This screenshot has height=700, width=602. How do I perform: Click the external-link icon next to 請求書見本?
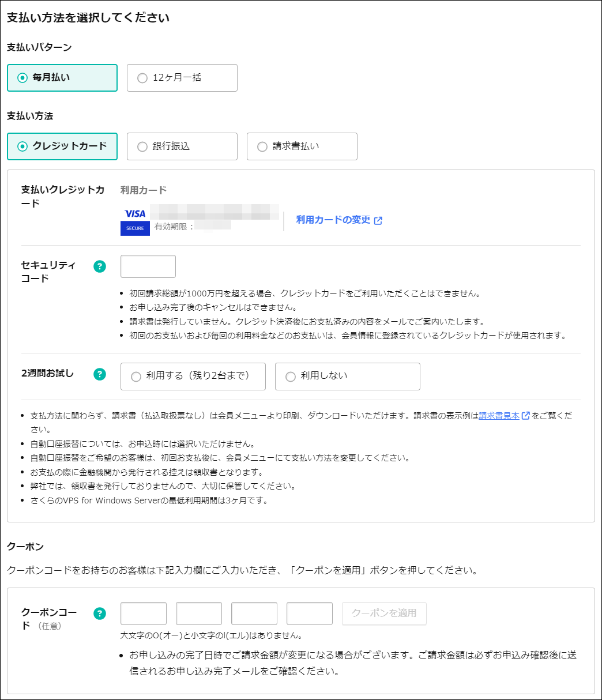[524, 415]
